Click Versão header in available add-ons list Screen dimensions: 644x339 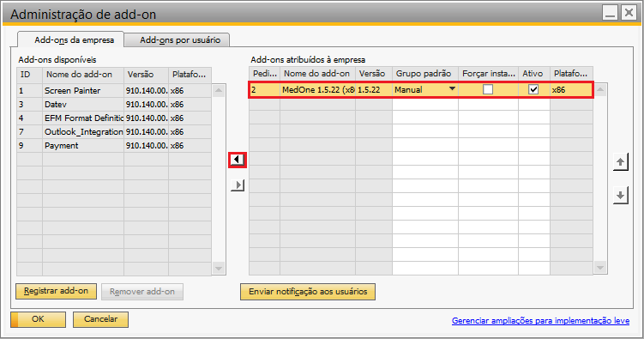tap(147, 75)
